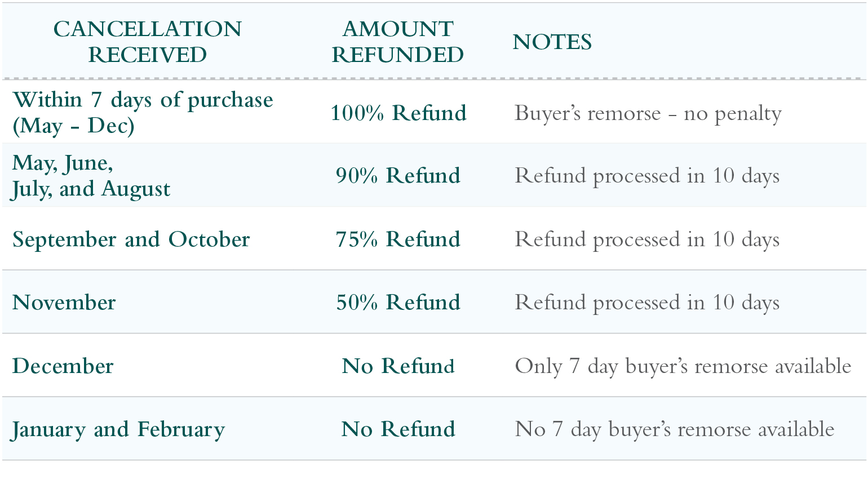Click Buyer's remorse – no penalty note
The height and width of the screenshot is (484, 868).
pos(648,114)
